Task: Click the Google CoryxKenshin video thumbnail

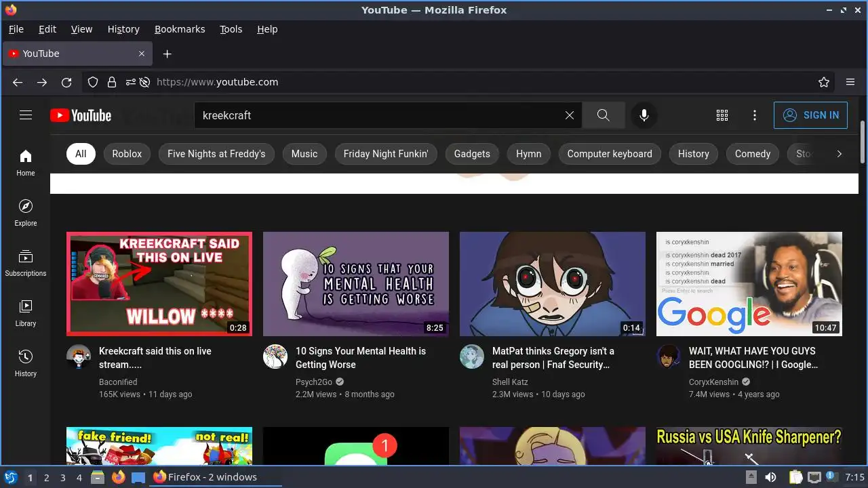Action: tap(749, 284)
